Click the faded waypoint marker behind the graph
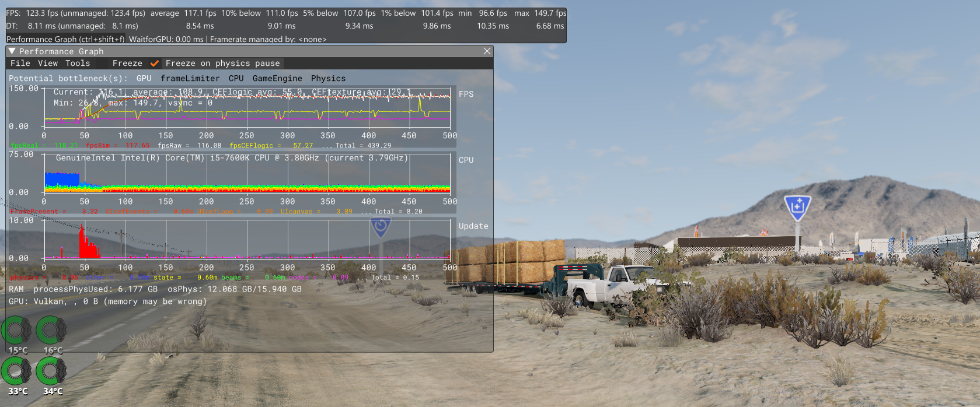 tap(381, 227)
